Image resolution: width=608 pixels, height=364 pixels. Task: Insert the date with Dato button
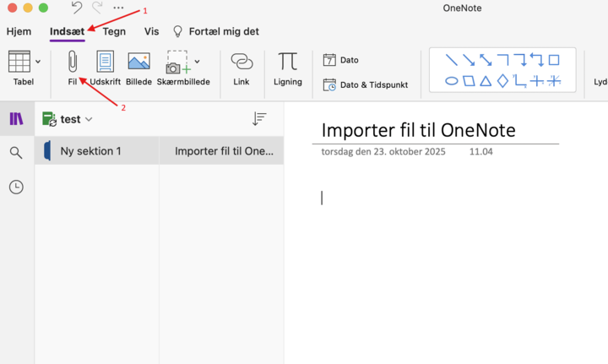(341, 60)
